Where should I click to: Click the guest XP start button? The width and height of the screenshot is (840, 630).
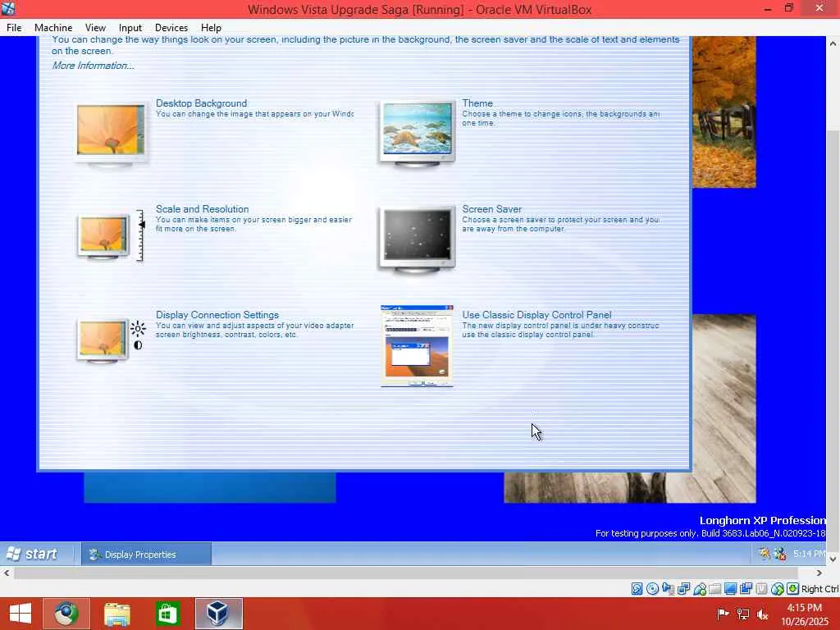[x=33, y=554]
